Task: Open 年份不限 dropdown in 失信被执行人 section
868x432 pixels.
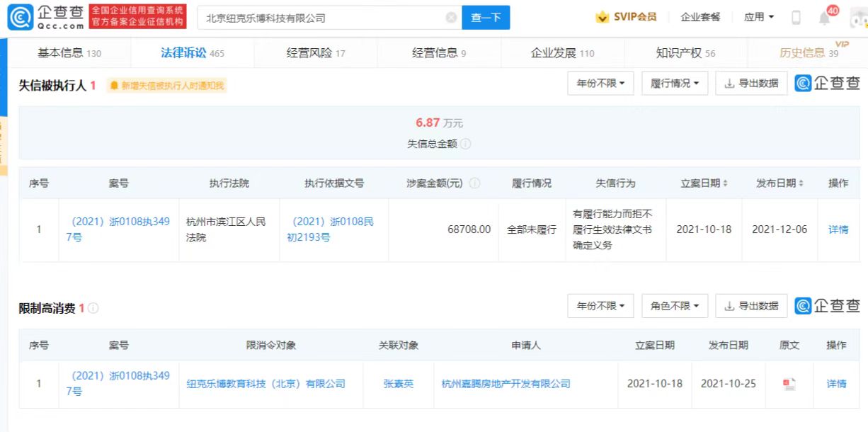Action: tap(600, 84)
